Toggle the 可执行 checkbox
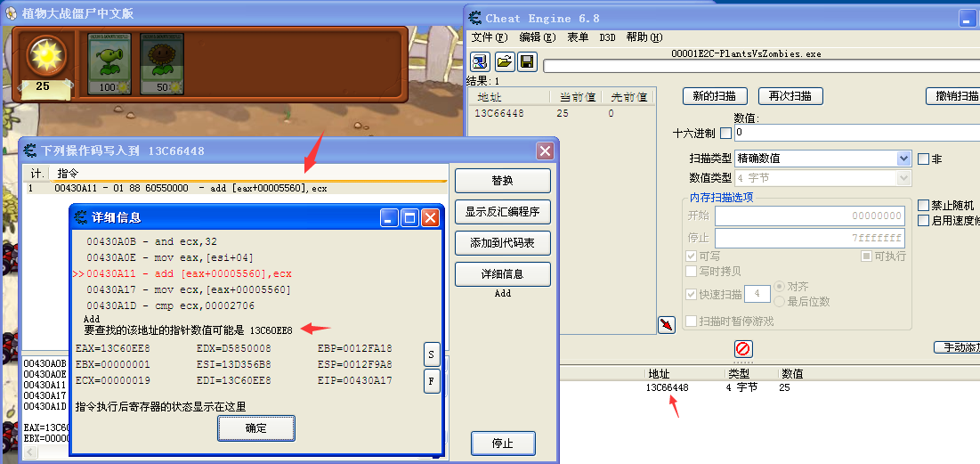The width and height of the screenshot is (980, 464). pos(866,256)
